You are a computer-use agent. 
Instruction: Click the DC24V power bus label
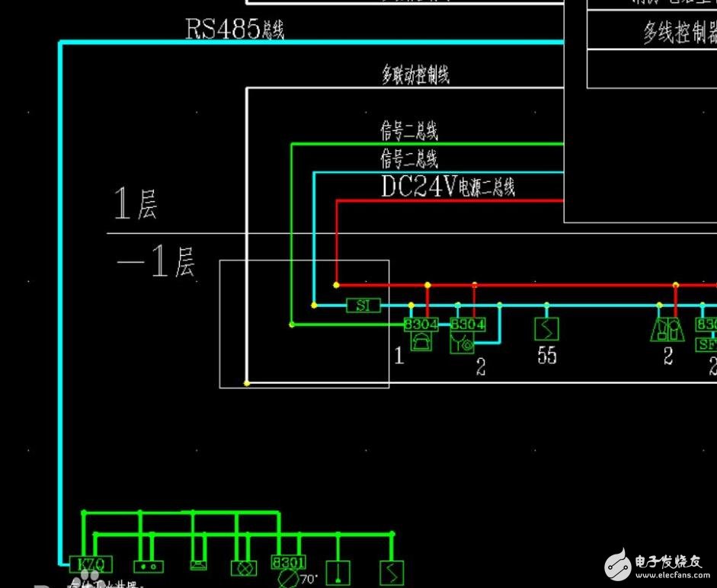[x=447, y=187]
